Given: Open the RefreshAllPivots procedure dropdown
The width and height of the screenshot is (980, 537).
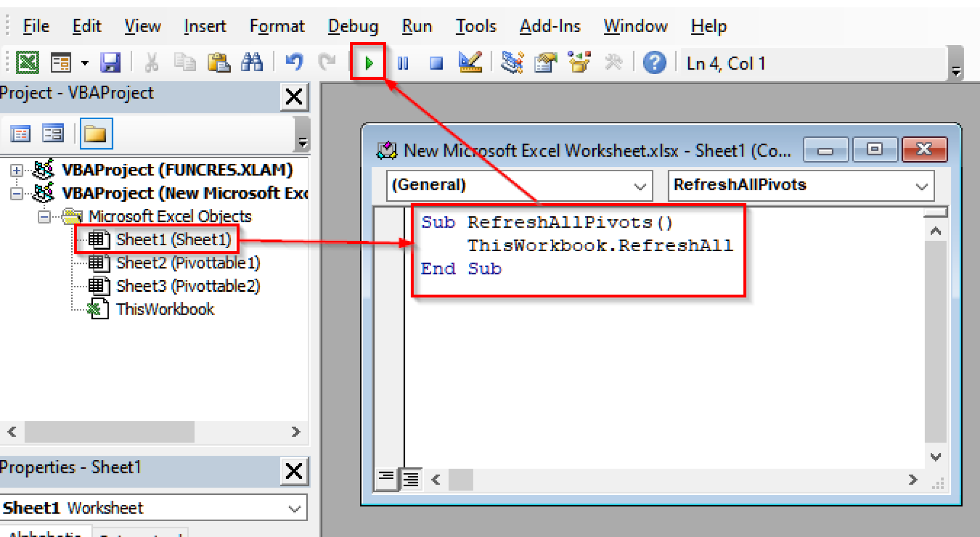Looking at the screenshot, I should [x=921, y=186].
